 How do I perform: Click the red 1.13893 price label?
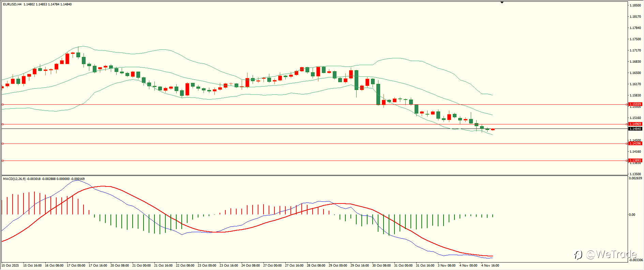pos(635,161)
